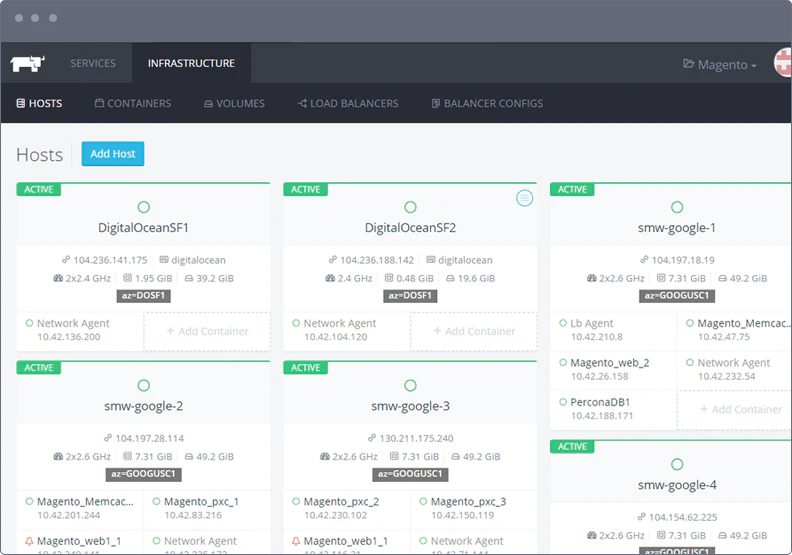Click smw-google-4 host state circle icon

point(677,464)
